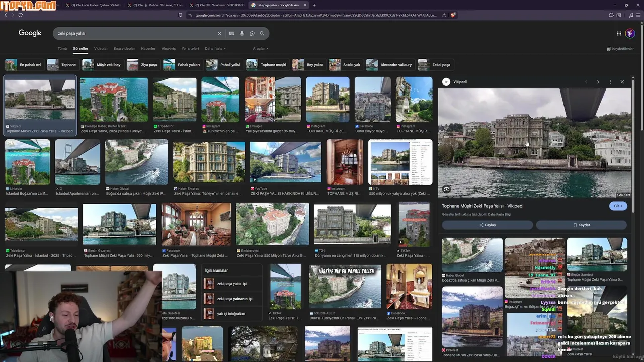This screenshot has height=362, width=644.
Task: Search inside image with lens icon on preview
Action: pyautogui.click(x=446, y=189)
